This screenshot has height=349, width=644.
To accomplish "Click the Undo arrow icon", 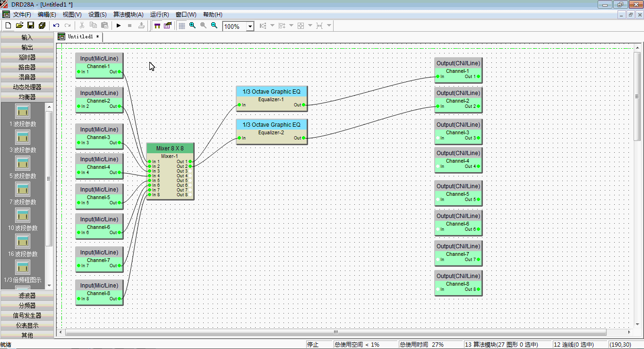I will (x=56, y=26).
